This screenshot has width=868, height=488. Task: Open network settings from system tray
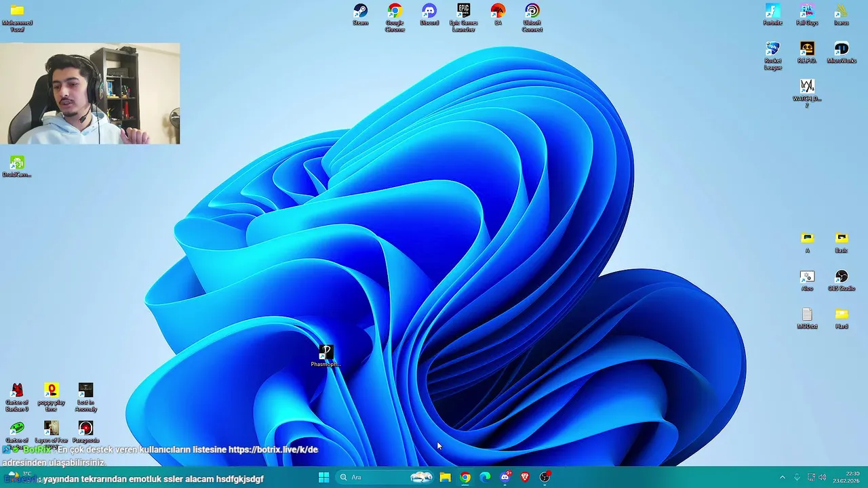(811, 477)
